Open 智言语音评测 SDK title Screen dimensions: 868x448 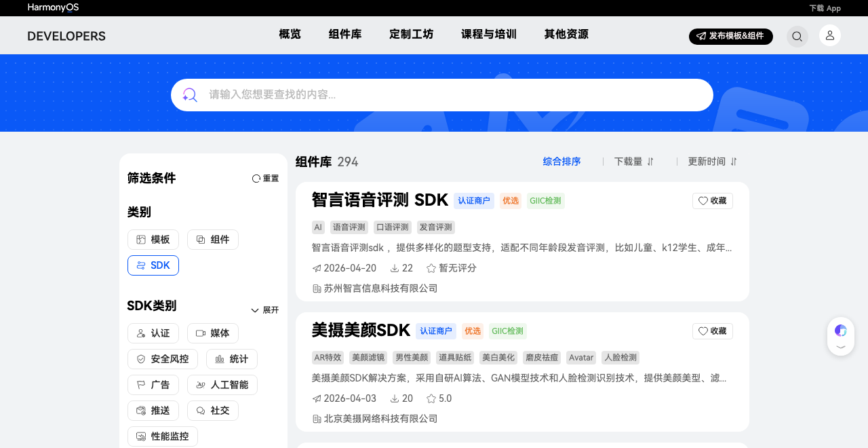coord(380,200)
